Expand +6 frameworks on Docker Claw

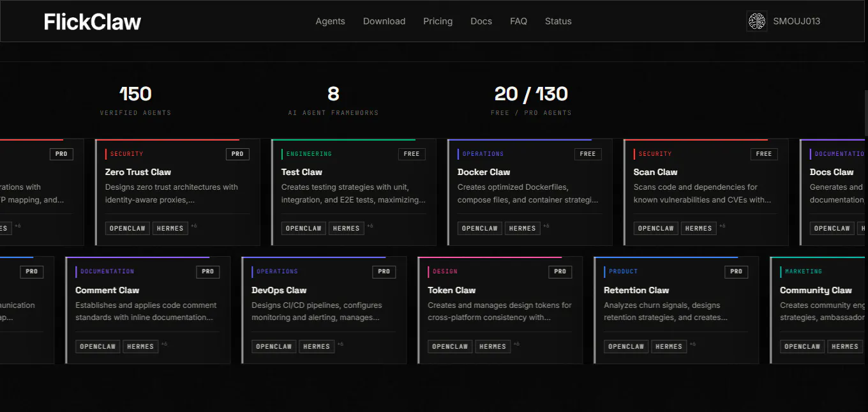pyautogui.click(x=546, y=226)
